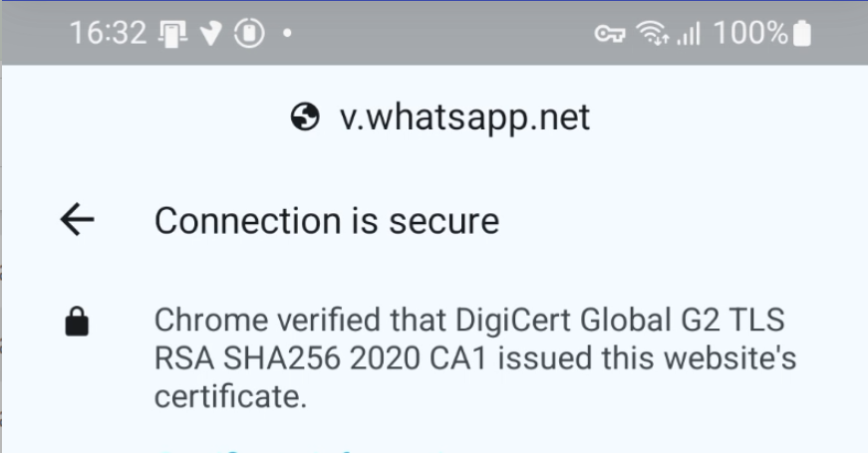This screenshot has height=453, width=868.
Task: Click the Connection is secure heading
Action: pos(326,221)
